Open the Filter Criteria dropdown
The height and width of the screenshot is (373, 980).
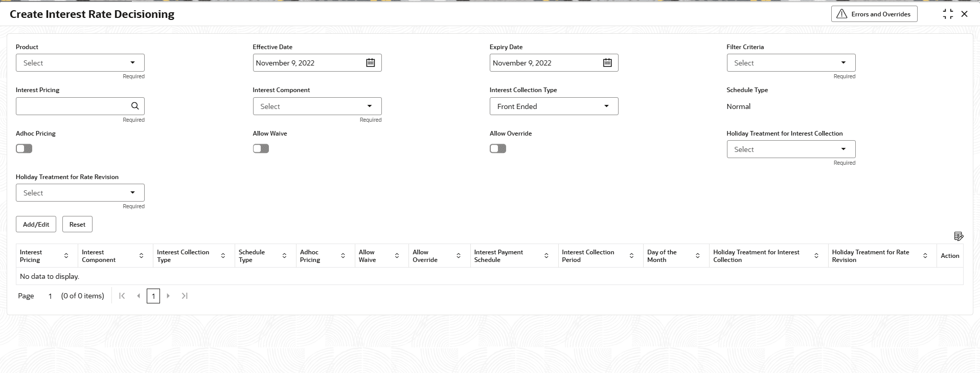click(x=791, y=63)
